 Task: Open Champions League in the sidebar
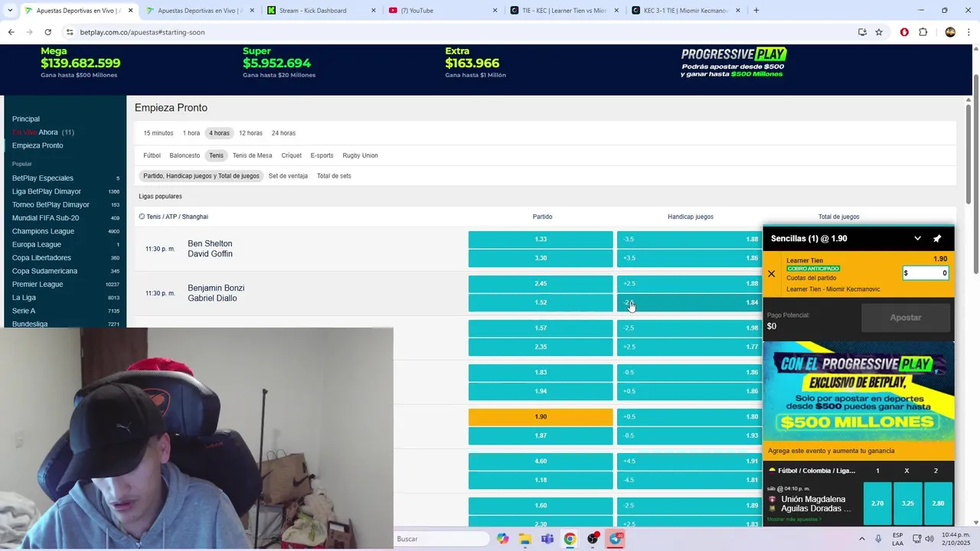click(x=43, y=231)
